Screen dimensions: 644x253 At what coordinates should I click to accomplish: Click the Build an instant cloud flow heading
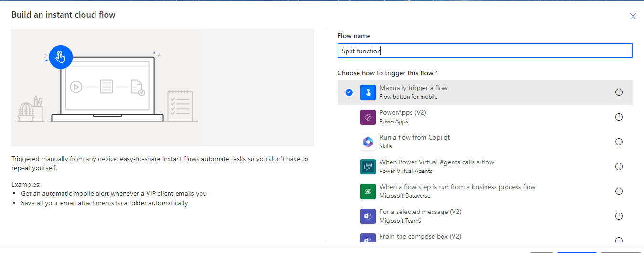click(63, 15)
